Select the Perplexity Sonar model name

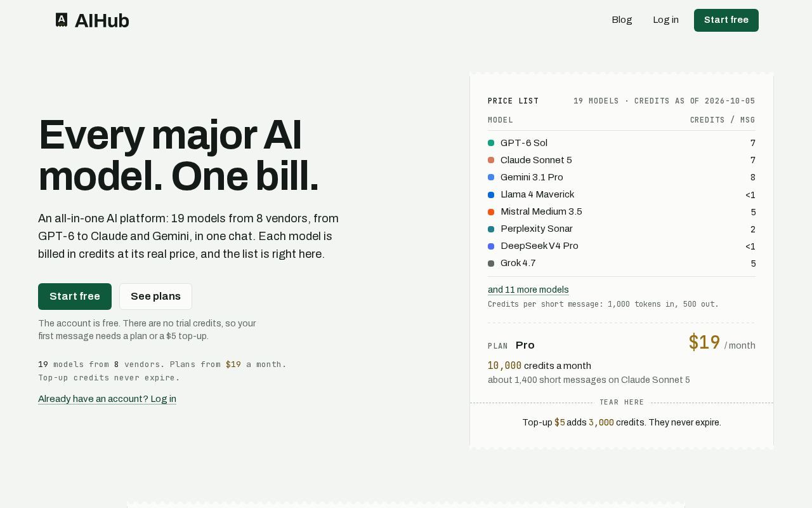[537, 229]
